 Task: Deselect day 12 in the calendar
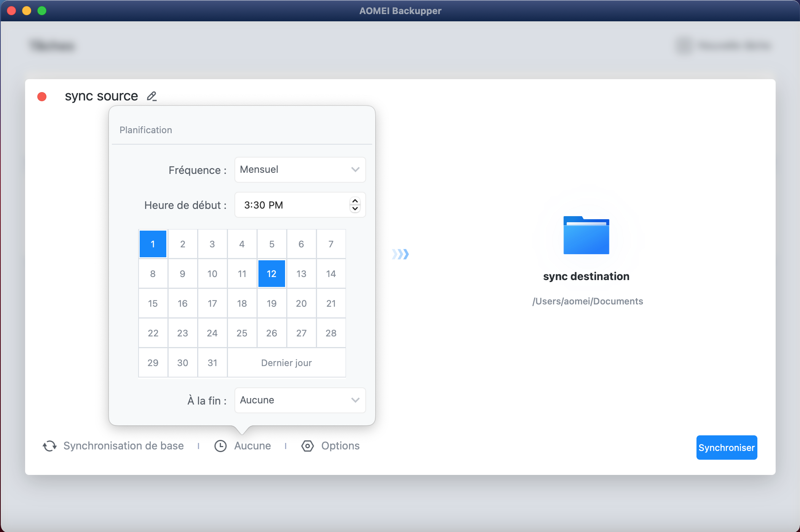(271, 274)
